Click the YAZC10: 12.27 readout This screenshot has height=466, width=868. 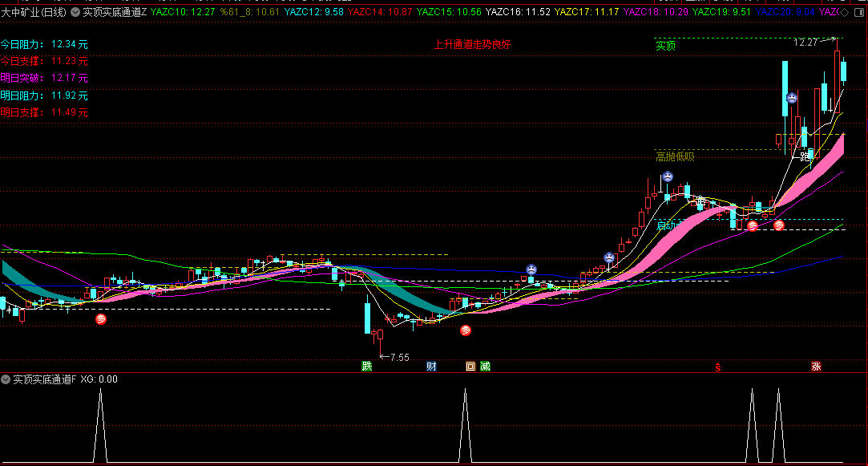click(183, 12)
